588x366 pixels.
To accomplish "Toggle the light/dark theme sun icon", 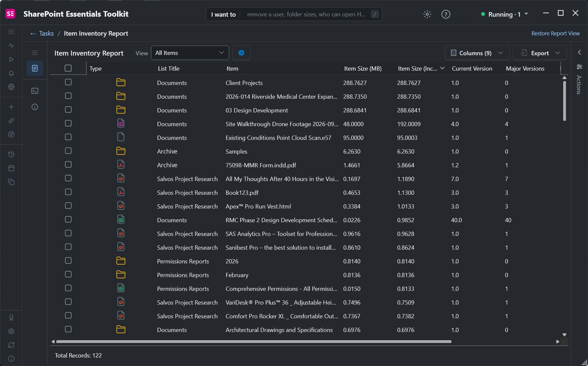I will click(427, 14).
